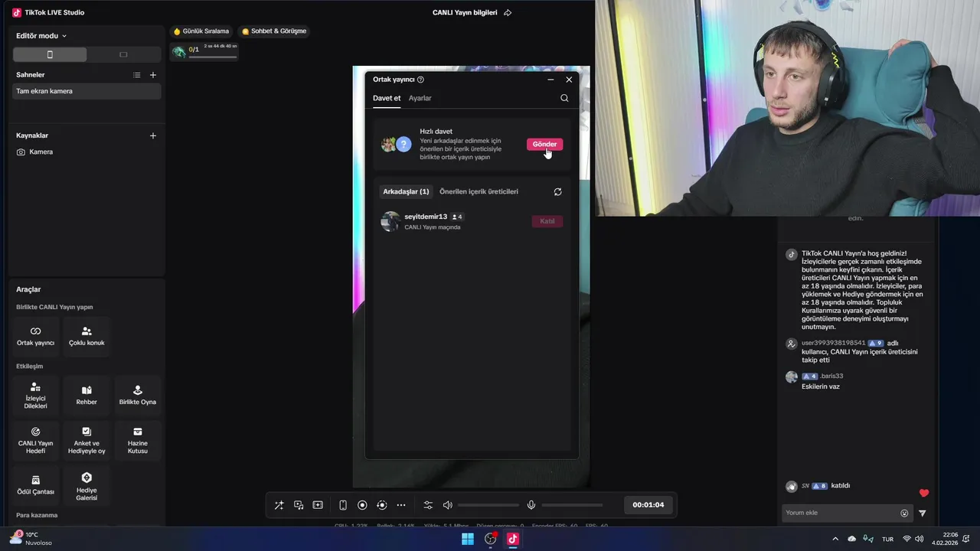This screenshot has width=980, height=551.
Task: Open Anket ve Hediyeyle oy tool
Action: click(x=87, y=441)
